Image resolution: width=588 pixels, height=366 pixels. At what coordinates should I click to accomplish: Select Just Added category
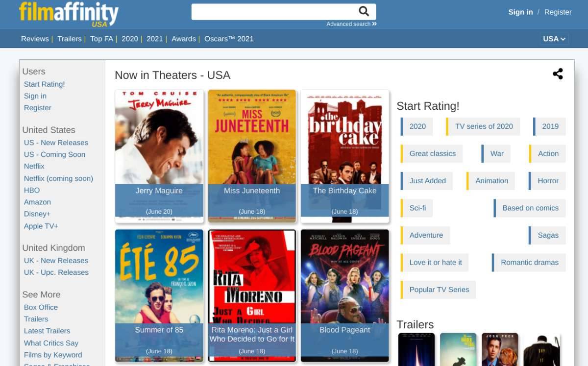pyautogui.click(x=427, y=181)
